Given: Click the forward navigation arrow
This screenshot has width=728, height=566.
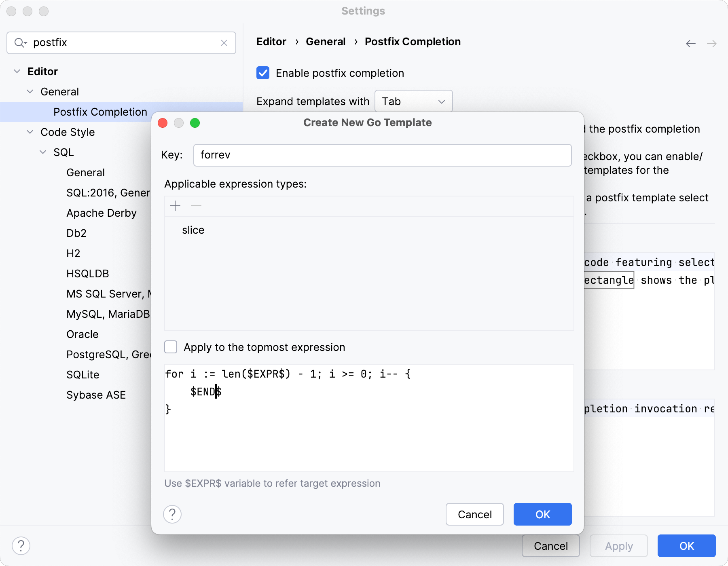Looking at the screenshot, I should pos(712,43).
